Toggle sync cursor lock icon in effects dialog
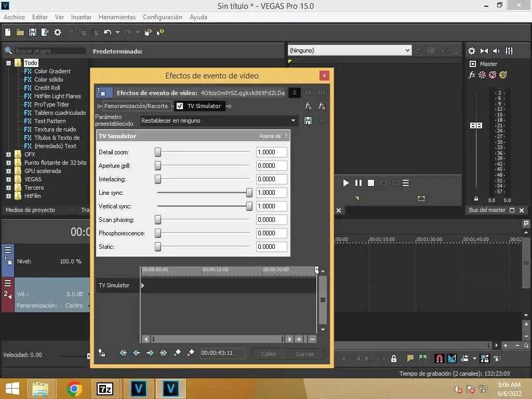Image resolution: width=532 pixels, height=399 pixels. pyautogui.click(x=102, y=353)
